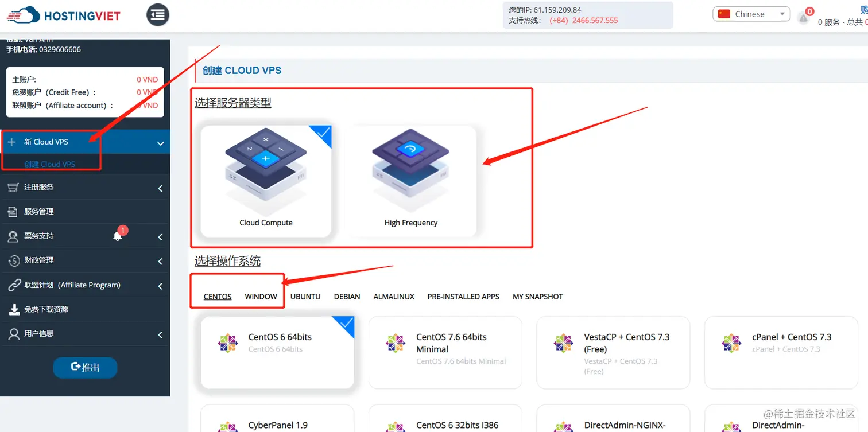Open 创建 Cloud VPS submenu link
868x432 pixels.
[49, 164]
